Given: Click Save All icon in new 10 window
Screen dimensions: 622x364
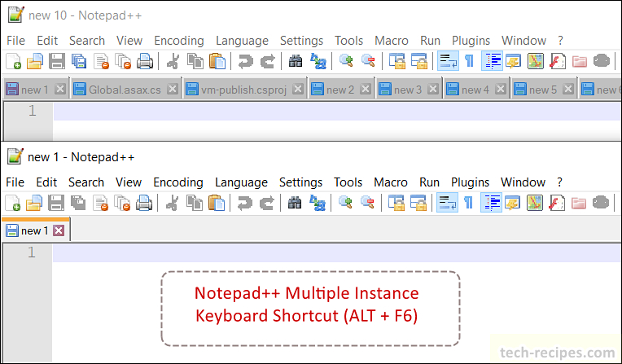Looking at the screenshot, I should (79, 62).
